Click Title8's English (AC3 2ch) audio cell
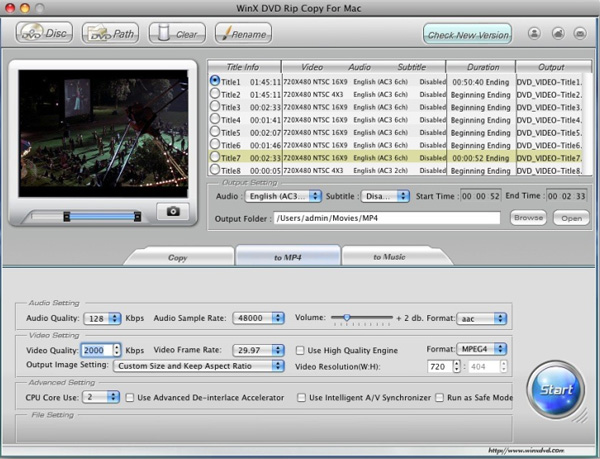 (x=380, y=171)
